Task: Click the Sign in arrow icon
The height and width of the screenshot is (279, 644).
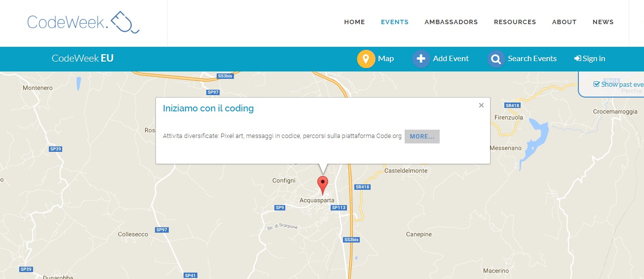Action: [x=577, y=59]
